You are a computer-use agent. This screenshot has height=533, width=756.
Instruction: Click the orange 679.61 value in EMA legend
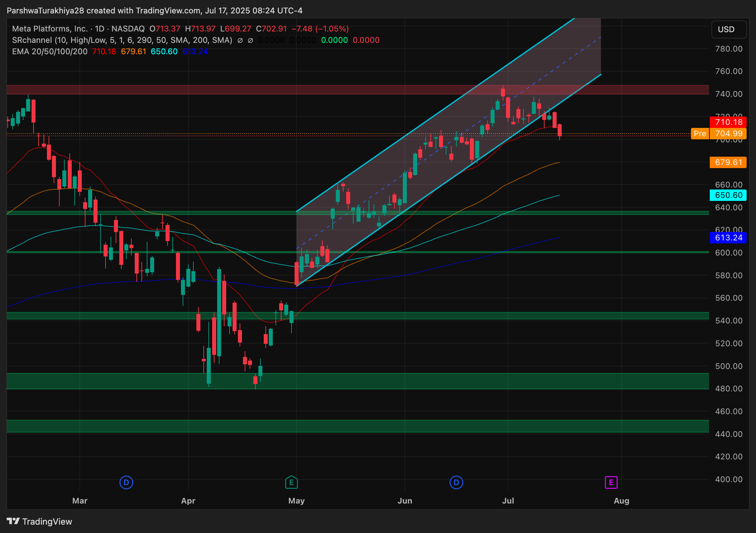point(133,52)
